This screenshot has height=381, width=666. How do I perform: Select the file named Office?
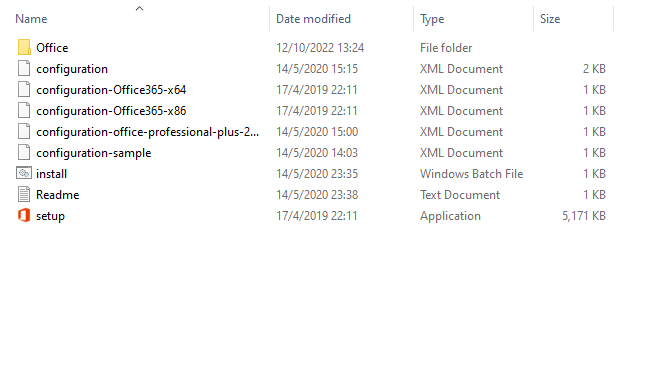(52, 48)
